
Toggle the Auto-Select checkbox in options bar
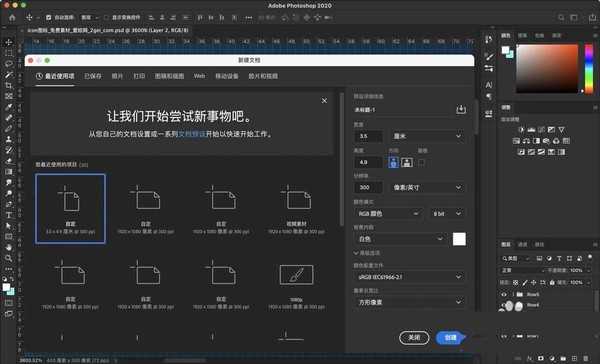pyautogui.click(x=49, y=18)
